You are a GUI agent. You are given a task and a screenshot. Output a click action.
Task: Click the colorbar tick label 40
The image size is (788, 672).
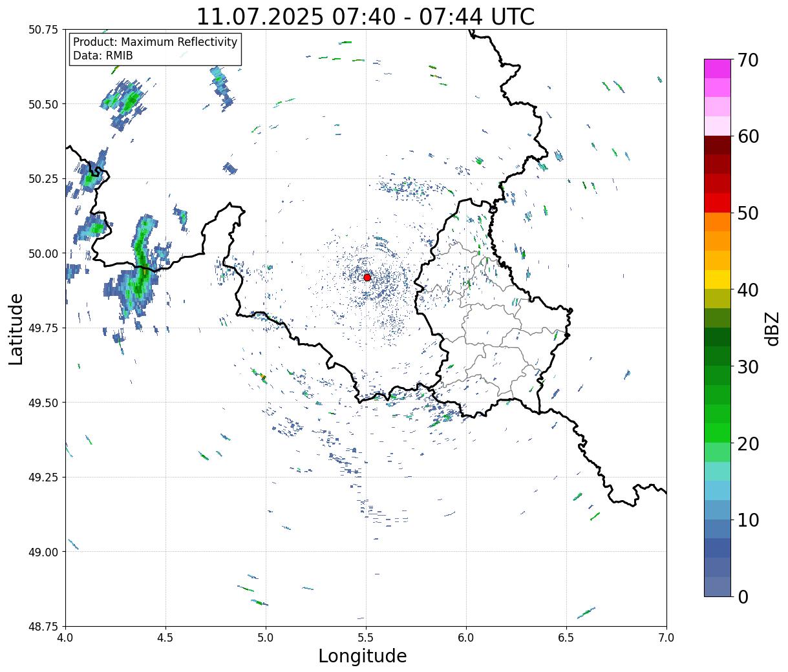click(x=749, y=289)
